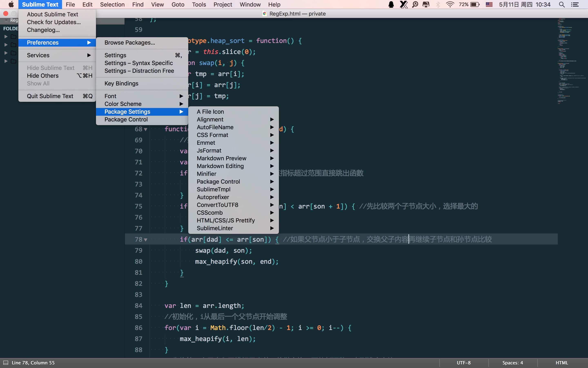
Task: Open the Markdown Editing submenu
Action: point(234,166)
